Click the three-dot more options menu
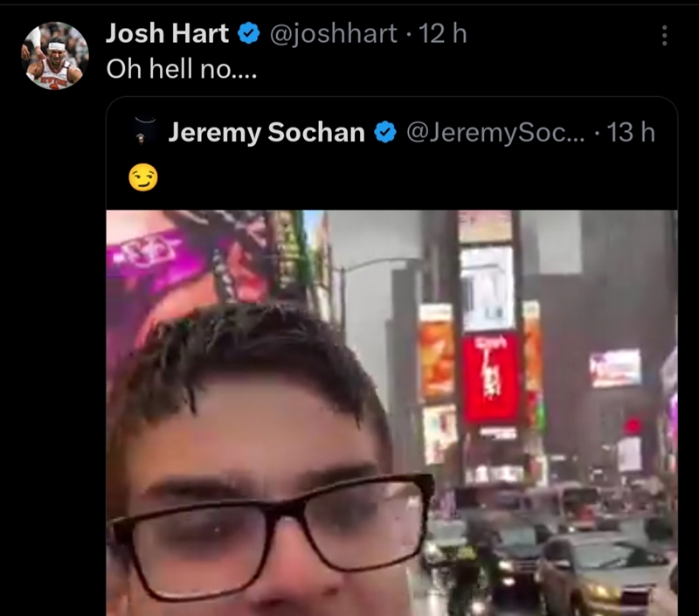 (x=664, y=35)
